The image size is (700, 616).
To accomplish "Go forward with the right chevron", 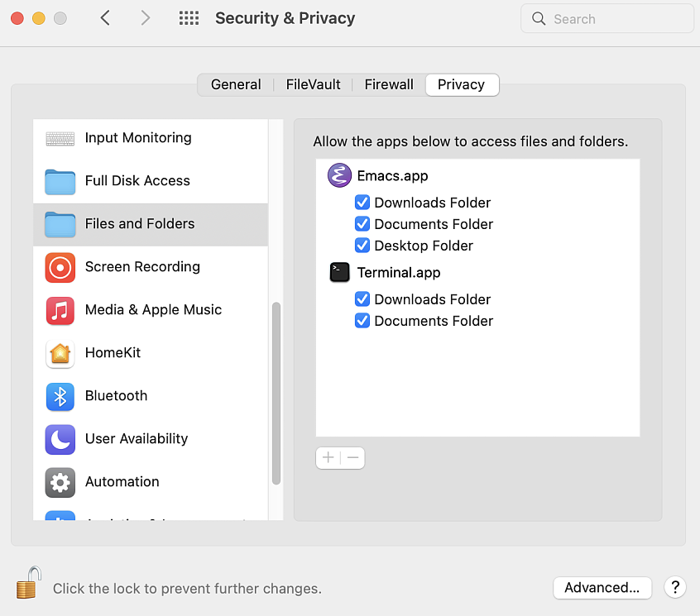I will click(x=145, y=18).
